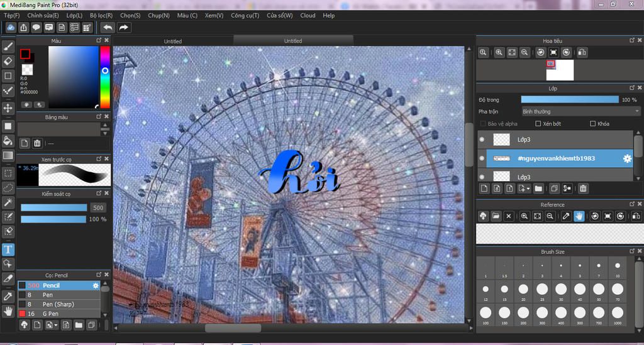Click the Undo arrow
This screenshot has height=345, width=644.
[108, 28]
